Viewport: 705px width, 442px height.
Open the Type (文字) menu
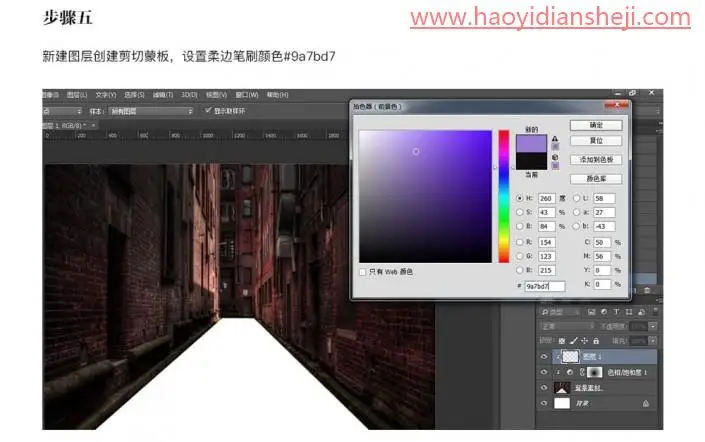tap(106, 95)
